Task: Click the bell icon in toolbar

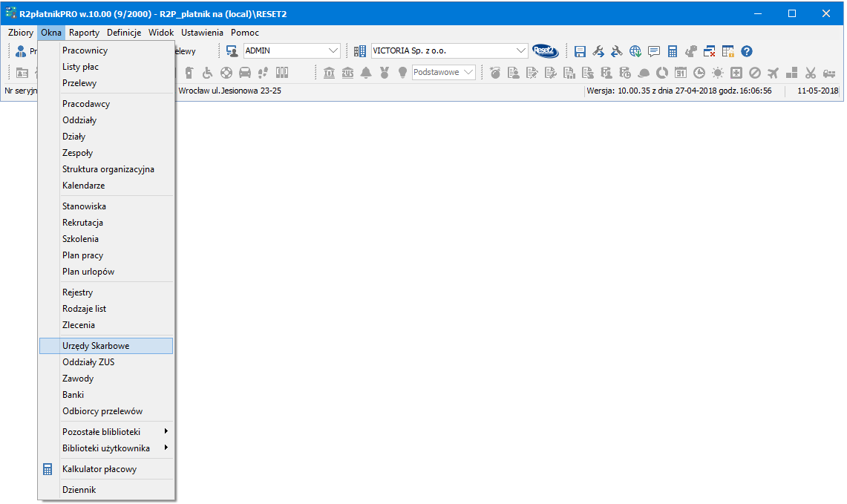Action: (x=366, y=73)
